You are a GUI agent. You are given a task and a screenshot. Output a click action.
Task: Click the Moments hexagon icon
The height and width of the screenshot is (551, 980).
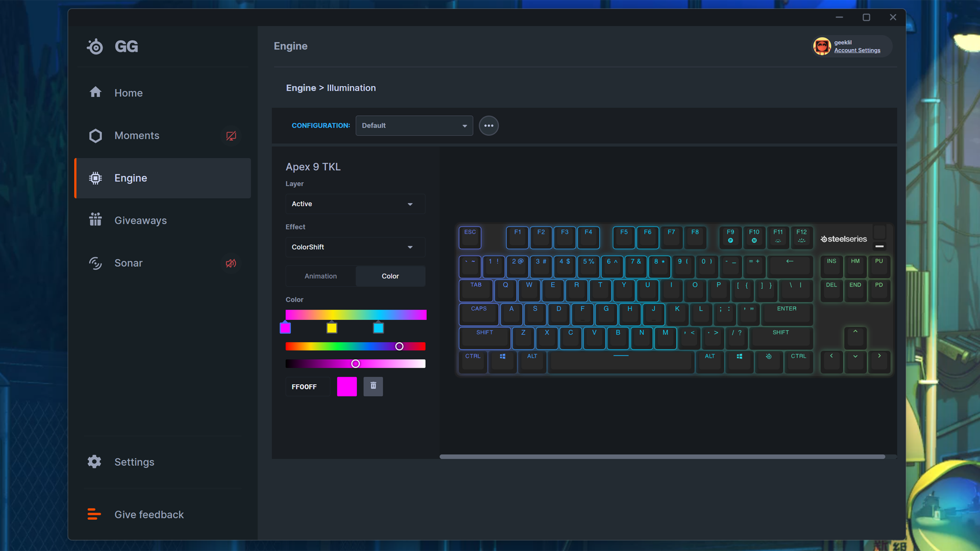tap(95, 136)
